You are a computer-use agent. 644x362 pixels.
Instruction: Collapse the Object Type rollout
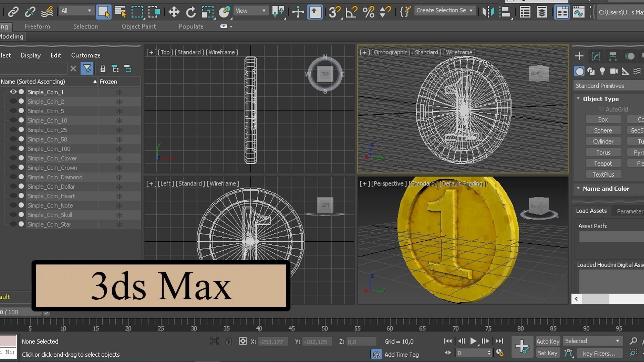click(578, 99)
